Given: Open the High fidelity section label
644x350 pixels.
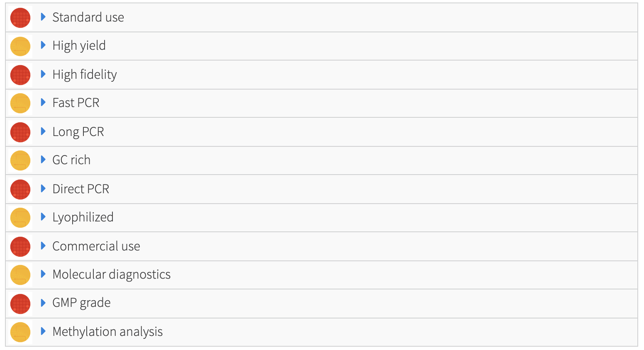Looking at the screenshot, I should click(85, 75).
